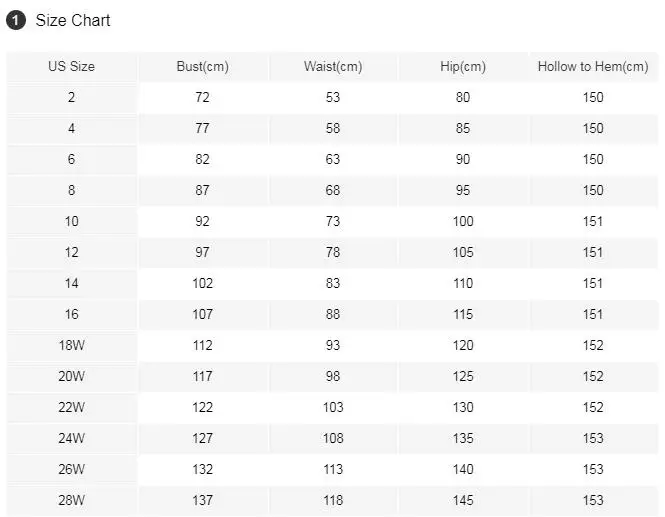This screenshot has height=517, width=665.
Task: Click the US size 2 row label
Action: click(x=72, y=98)
